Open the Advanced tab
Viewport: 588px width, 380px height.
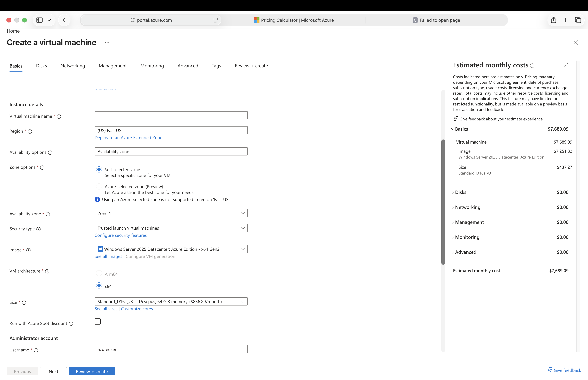coord(188,66)
